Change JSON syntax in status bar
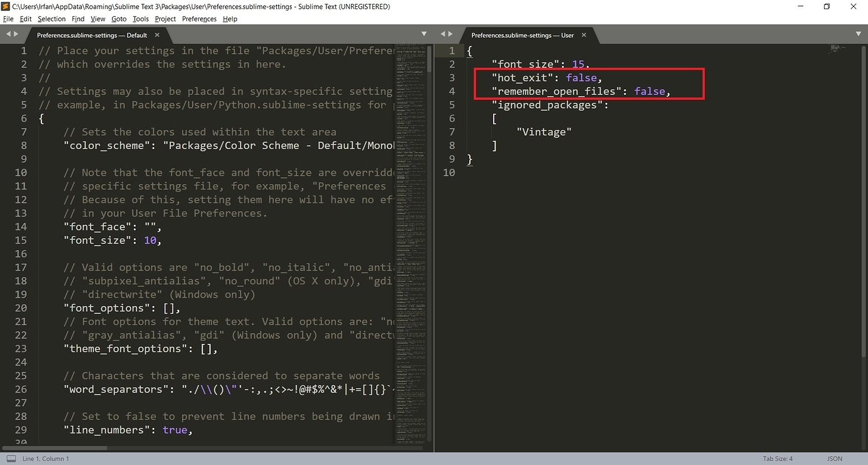868x465 pixels. (x=835, y=459)
